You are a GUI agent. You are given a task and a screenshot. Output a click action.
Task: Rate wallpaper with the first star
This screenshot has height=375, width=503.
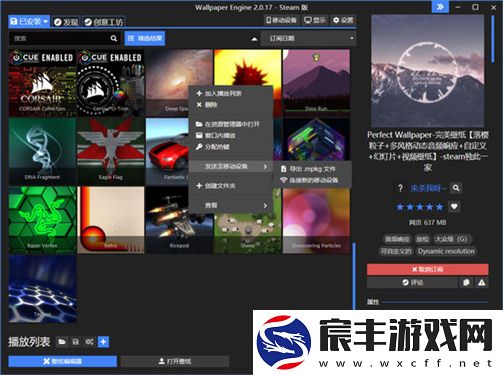click(400, 207)
